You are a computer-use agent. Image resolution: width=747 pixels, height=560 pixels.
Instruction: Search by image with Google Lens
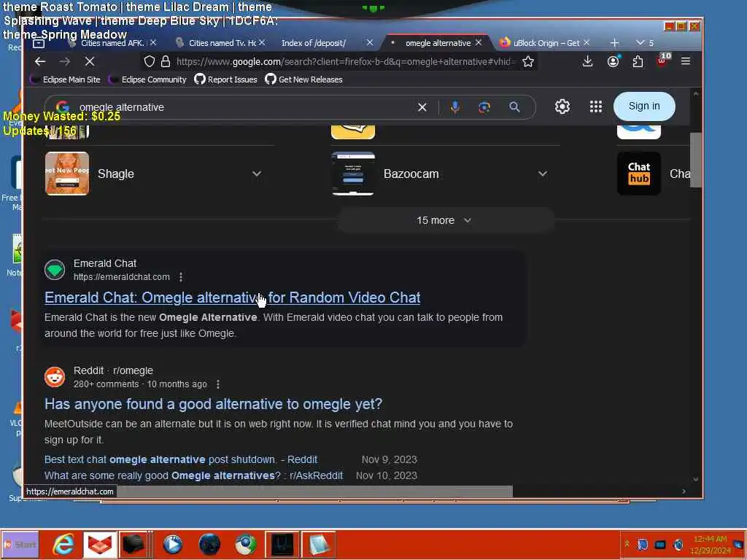tap(484, 107)
